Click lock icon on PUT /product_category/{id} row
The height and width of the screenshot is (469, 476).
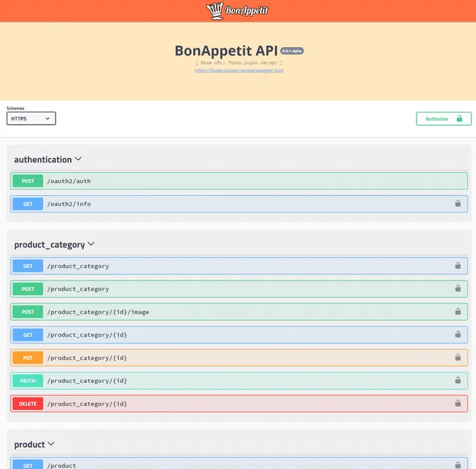[457, 357]
